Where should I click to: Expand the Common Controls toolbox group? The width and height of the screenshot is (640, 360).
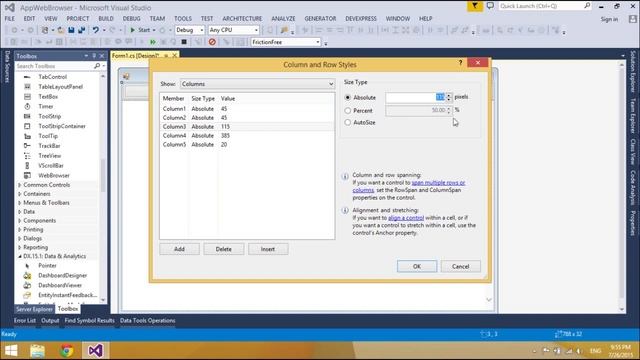coord(20,185)
